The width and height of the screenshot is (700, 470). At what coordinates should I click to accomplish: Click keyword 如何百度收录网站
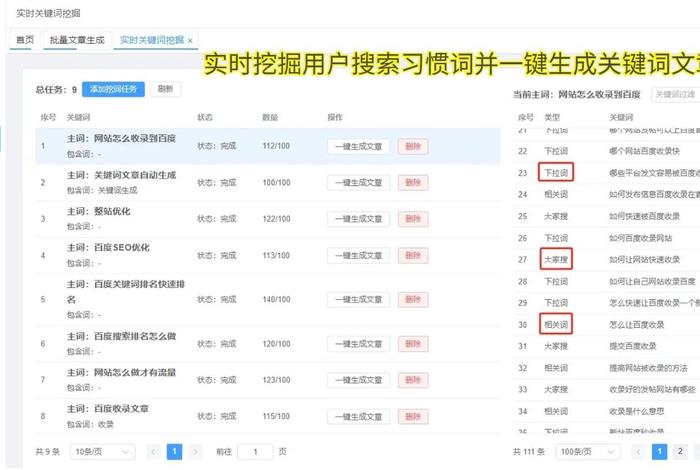tap(640, 238)
